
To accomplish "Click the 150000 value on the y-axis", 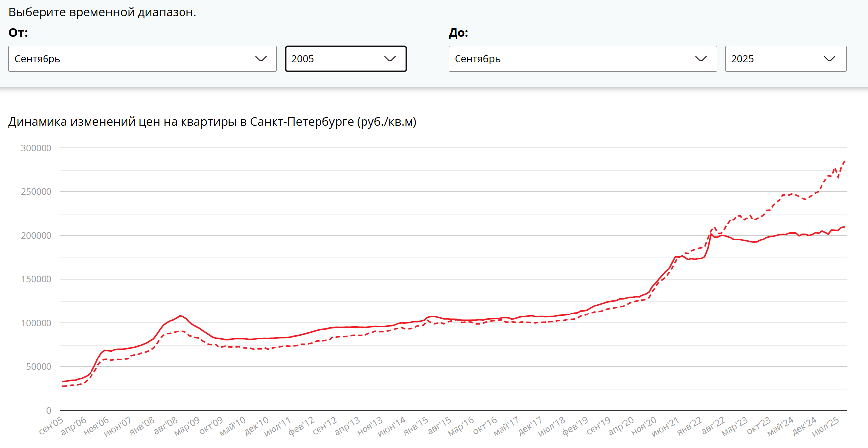I will pos(36,279).
